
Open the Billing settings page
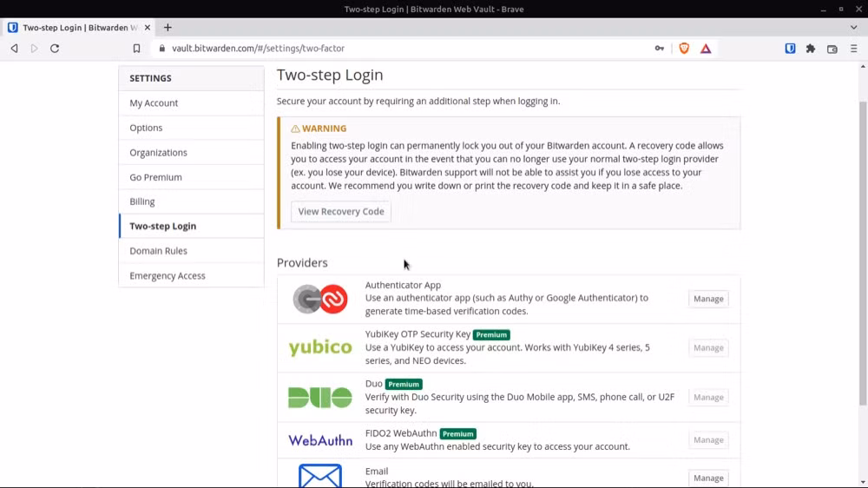[192, 201]
